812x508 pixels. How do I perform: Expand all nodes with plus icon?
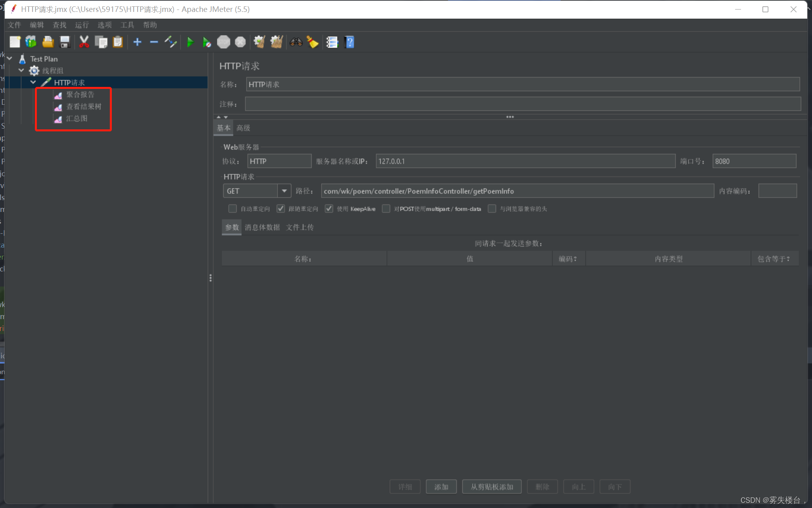[x=137, y=42]
